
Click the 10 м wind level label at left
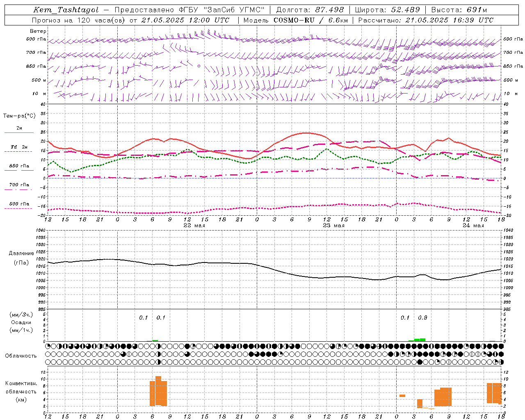[39, 94]
